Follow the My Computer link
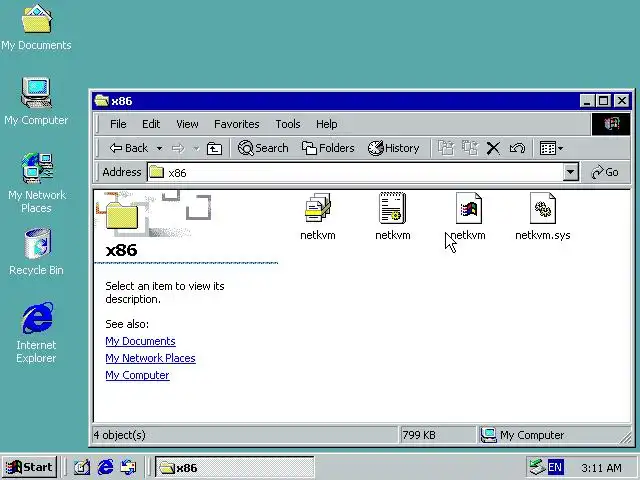 point(137,376)
